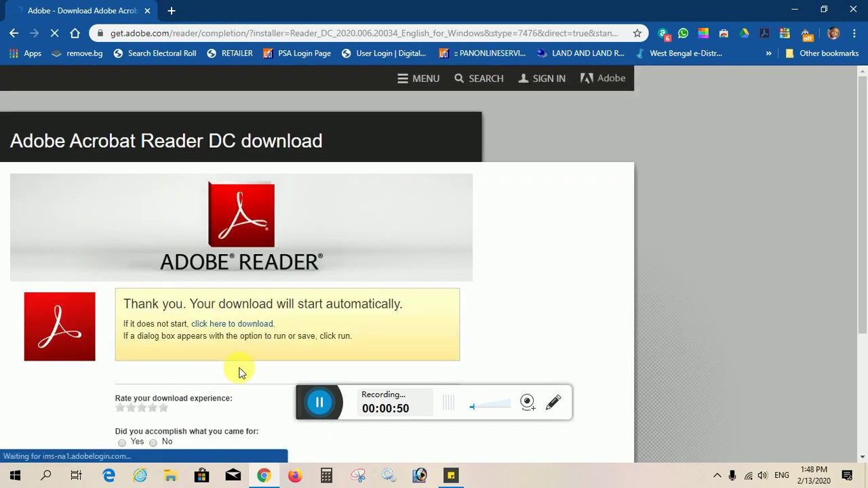Open the remove.bg bookmark
The height and width of the screenshot is (488, 868).
(77, 54)
